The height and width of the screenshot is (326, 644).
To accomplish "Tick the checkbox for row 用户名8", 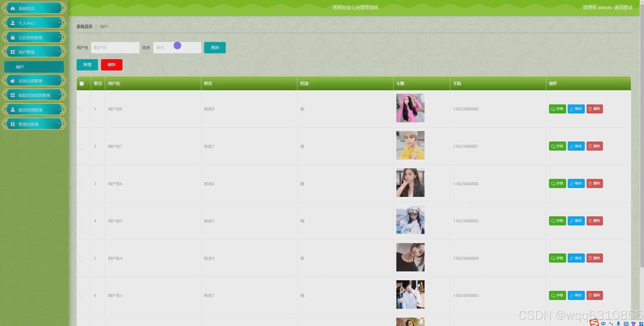I will [x=82, y=109].
